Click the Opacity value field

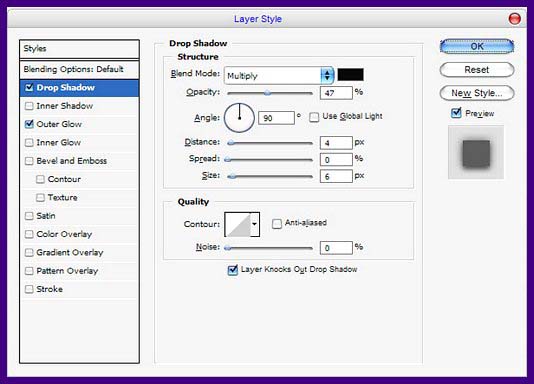336,93
